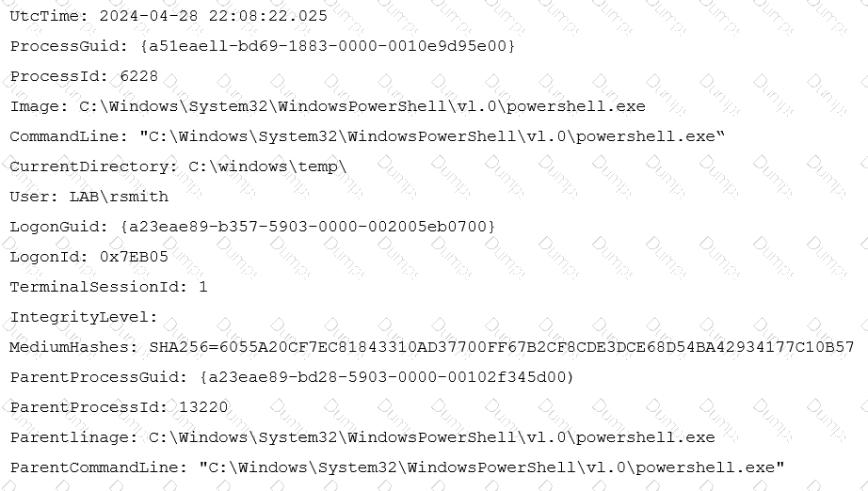Click the MediumHashes label

point(73,347)
